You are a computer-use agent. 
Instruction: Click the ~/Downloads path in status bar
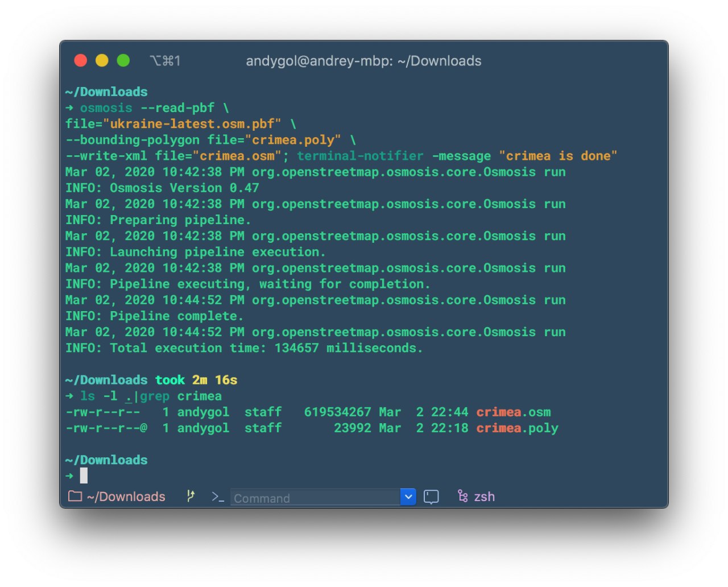pos(126,497)
